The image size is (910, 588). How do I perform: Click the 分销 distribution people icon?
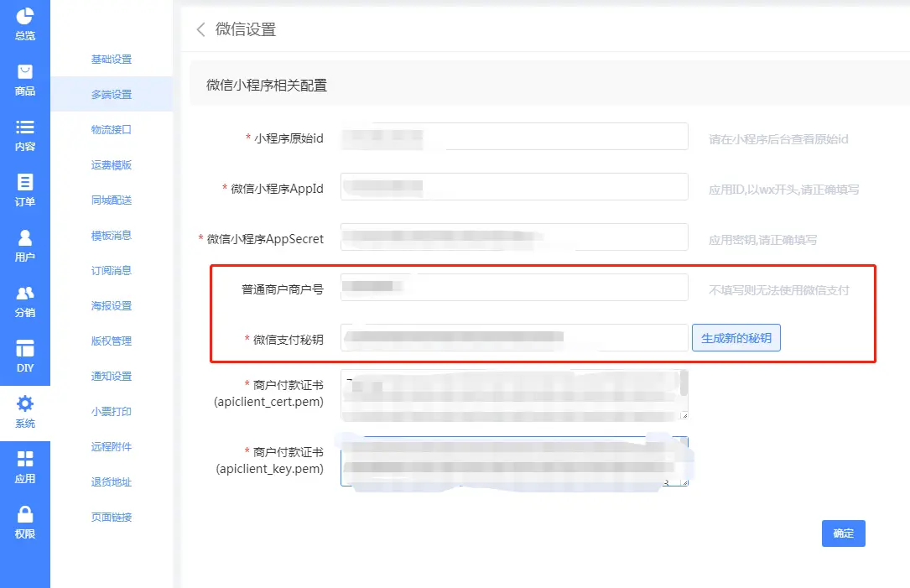click(25, 294)
